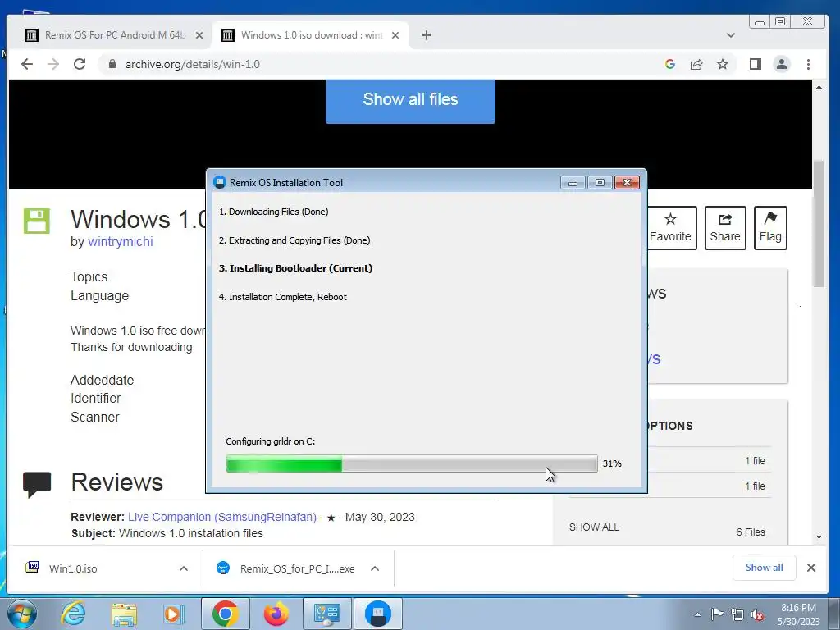Open Chrome side panel icon
The height and width of the screenshot is (630, 840).
click(x=756, y=64)
